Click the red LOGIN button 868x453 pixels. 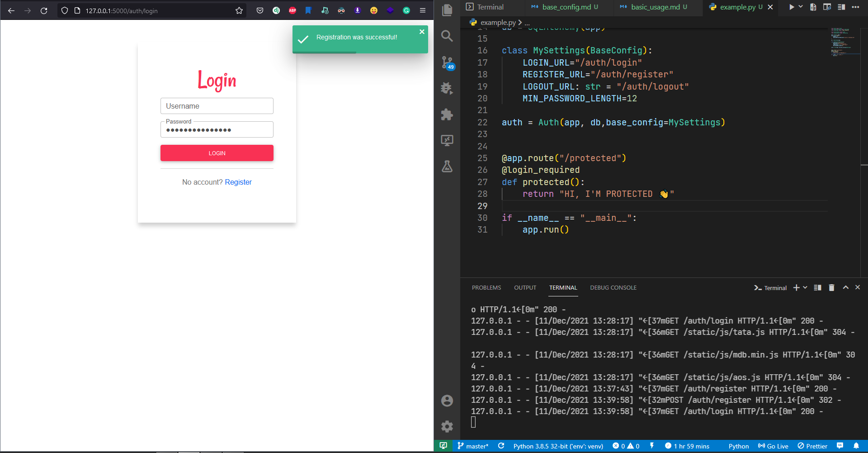(217, 153)
